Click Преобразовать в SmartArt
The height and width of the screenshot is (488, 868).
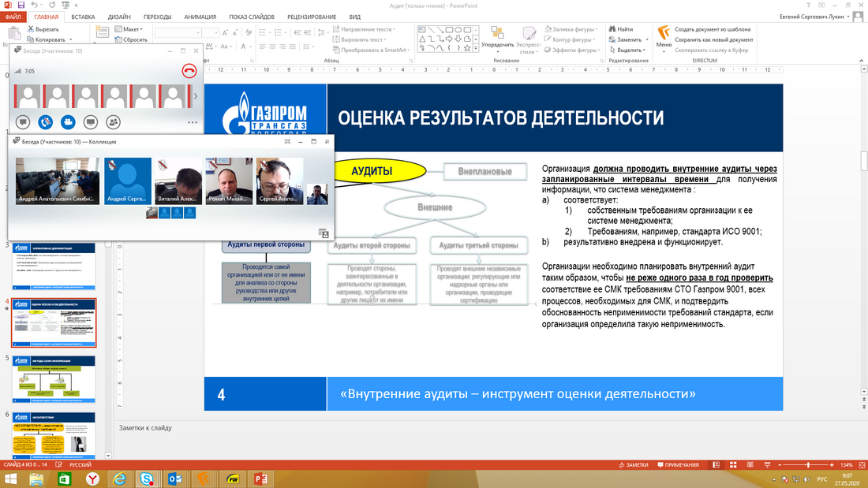[372, 50]
